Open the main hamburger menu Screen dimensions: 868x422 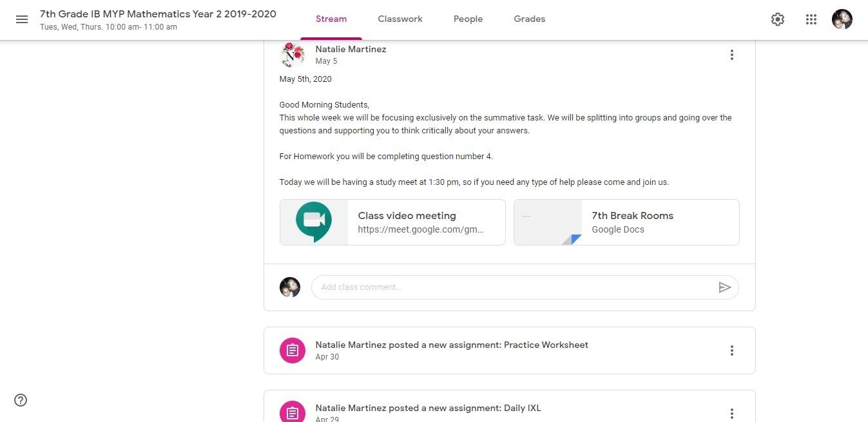[x=22, y=19]
